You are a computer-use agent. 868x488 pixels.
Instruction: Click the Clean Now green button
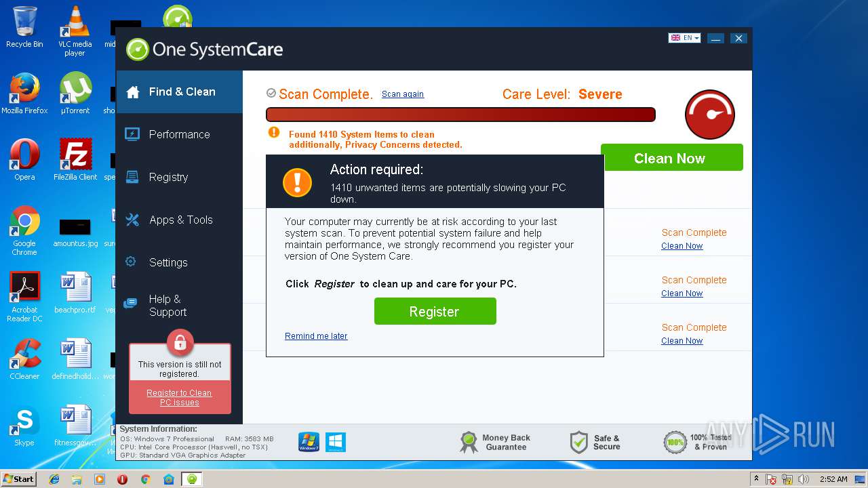coord(672,157)
